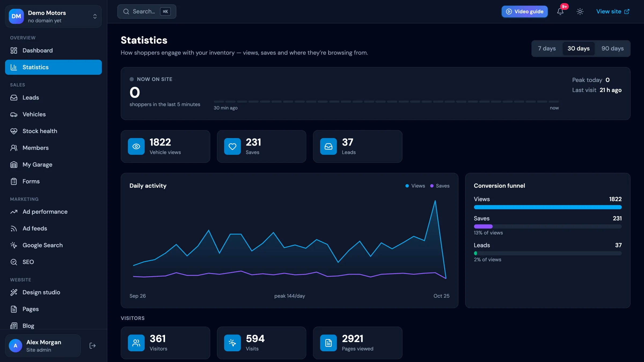The width and height of the screenshot is (644, 362).
Task: Open Ad performance page
Action: point(53,212)
